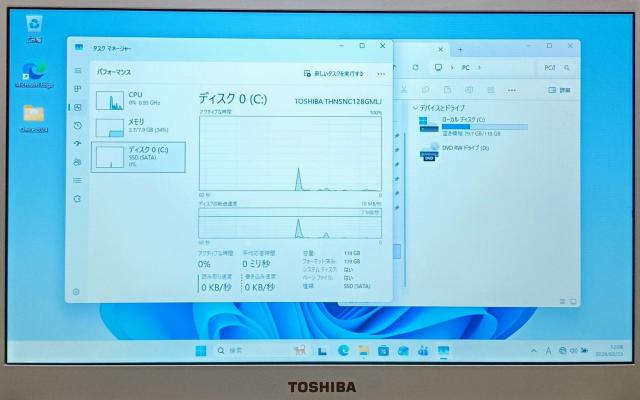
Task: Select CPU performance graph entry
Action: click(x=138, y=100)
